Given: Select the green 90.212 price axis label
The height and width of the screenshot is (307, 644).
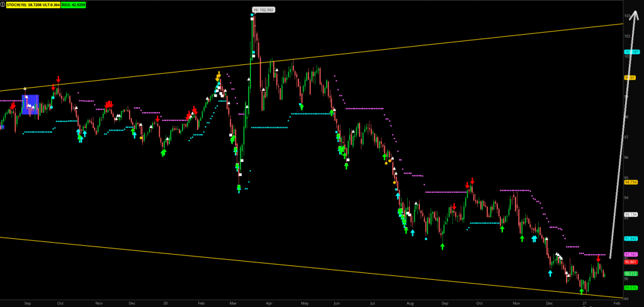Looking at the screenshot, I should 631,274.
